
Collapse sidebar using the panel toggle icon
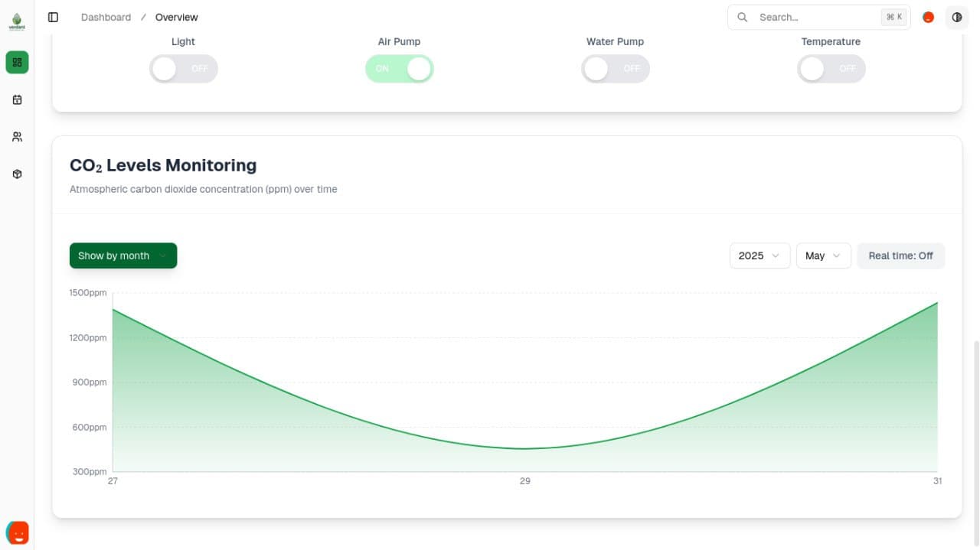point(53,17)
